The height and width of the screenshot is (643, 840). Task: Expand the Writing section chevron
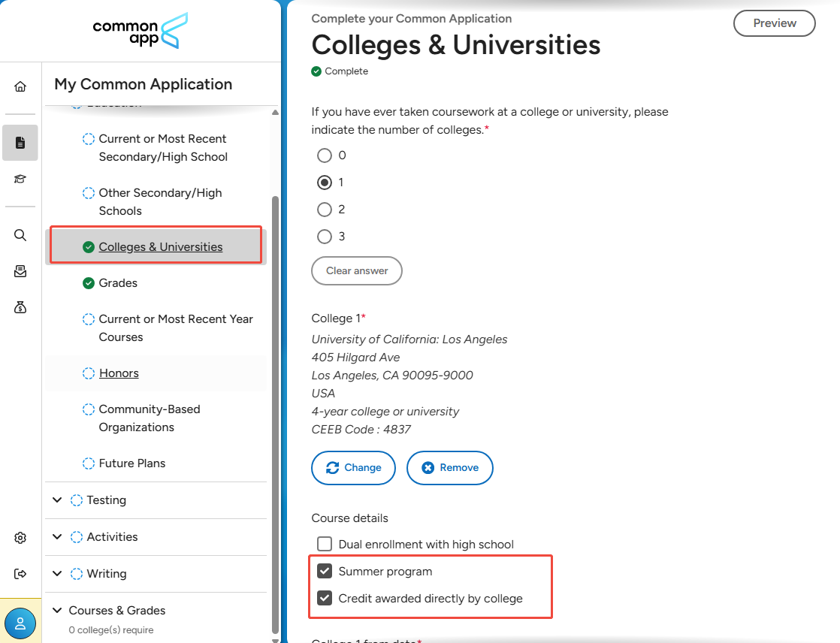click(x=57, y=573)
